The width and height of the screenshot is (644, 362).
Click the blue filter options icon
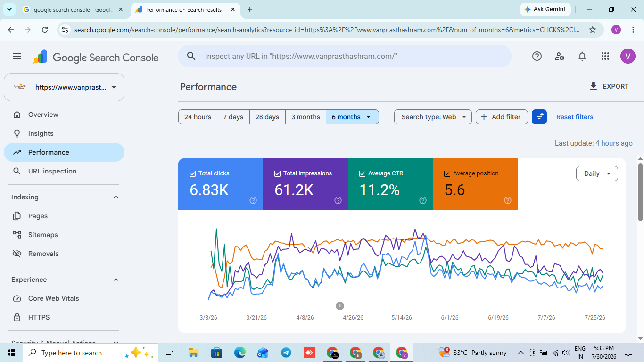pos(539,117)
